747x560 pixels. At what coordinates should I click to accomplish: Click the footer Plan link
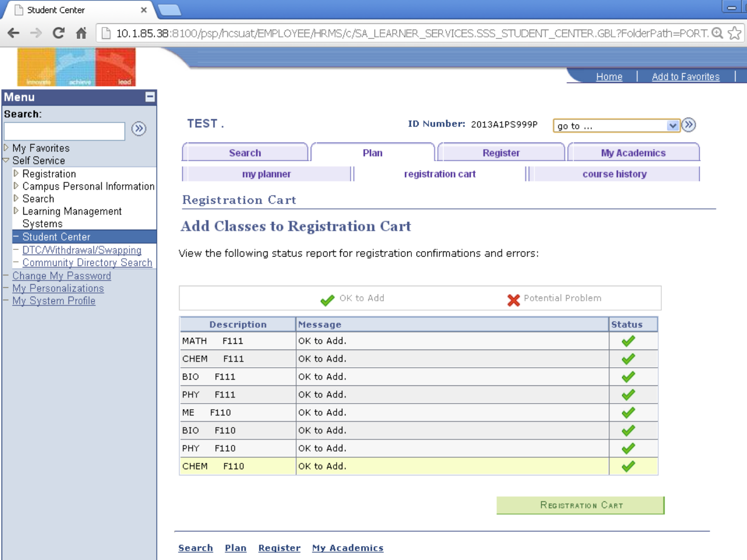coord(236,548)
